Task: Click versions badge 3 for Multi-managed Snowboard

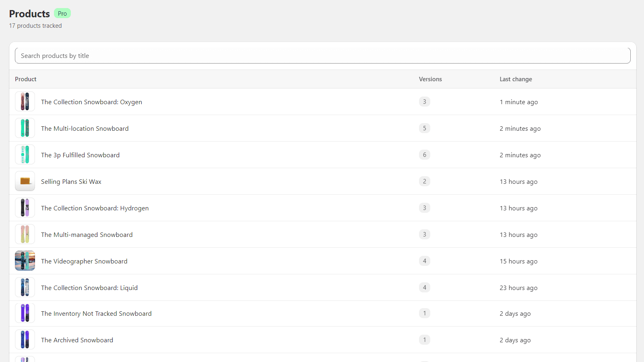Action: pyautogui.click(x=424, y=234)
